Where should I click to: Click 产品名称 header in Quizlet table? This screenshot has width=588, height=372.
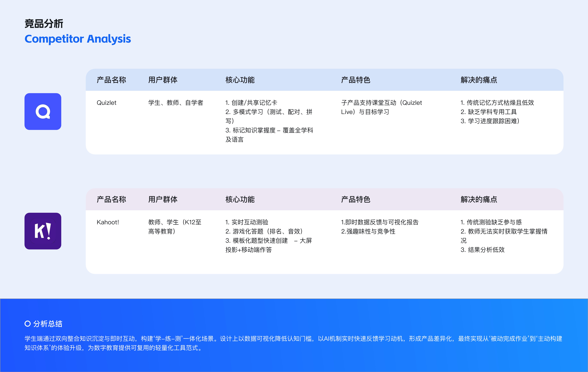[x=111, y=80]
